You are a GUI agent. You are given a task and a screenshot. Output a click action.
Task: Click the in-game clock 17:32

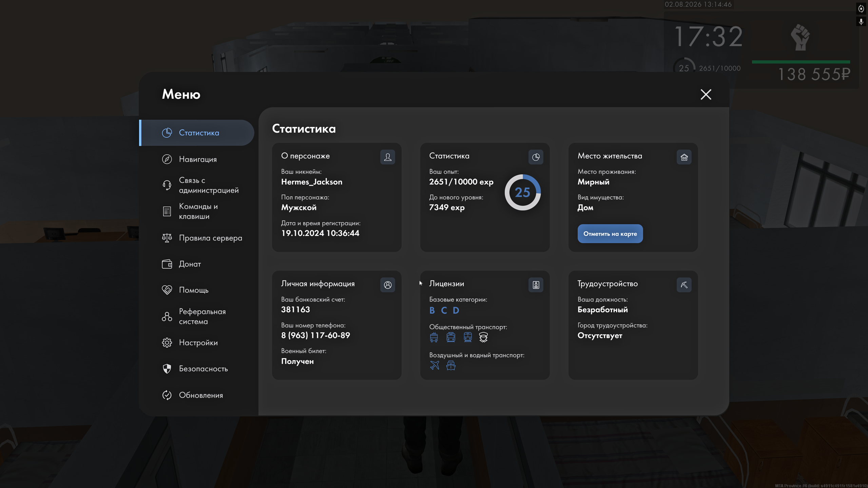[708, 37]
